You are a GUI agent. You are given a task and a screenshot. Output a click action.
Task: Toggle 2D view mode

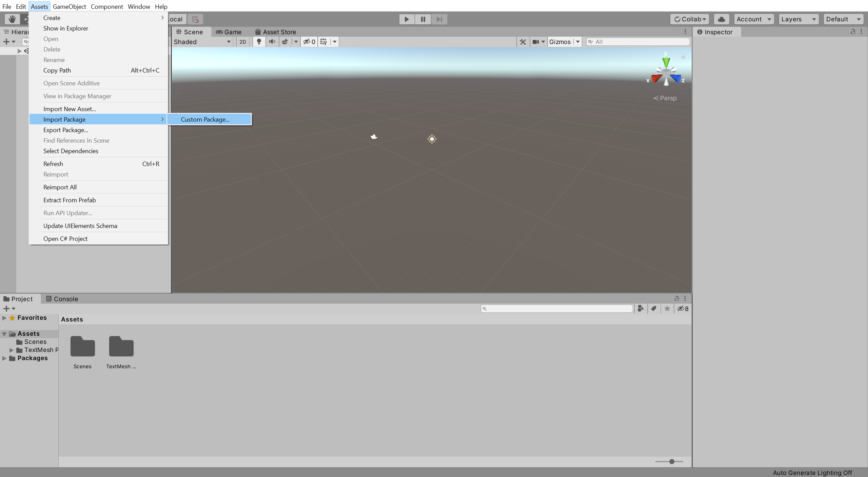pyautogui.click(x=242, y=42)
